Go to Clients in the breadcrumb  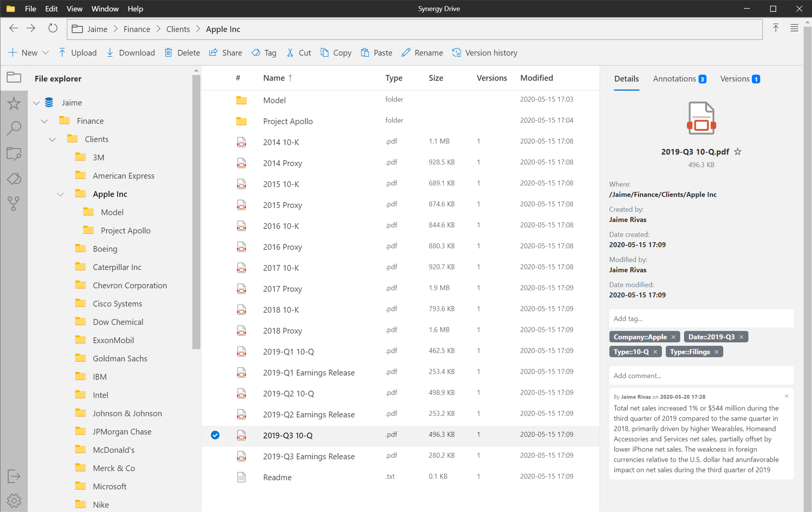(x=178, y=29)
